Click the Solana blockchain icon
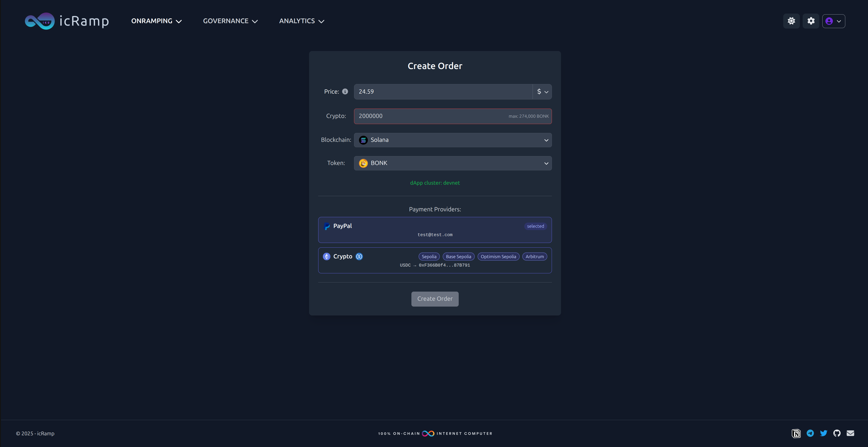Viewport: 868px width, 447px height. [x=363, y=140]
